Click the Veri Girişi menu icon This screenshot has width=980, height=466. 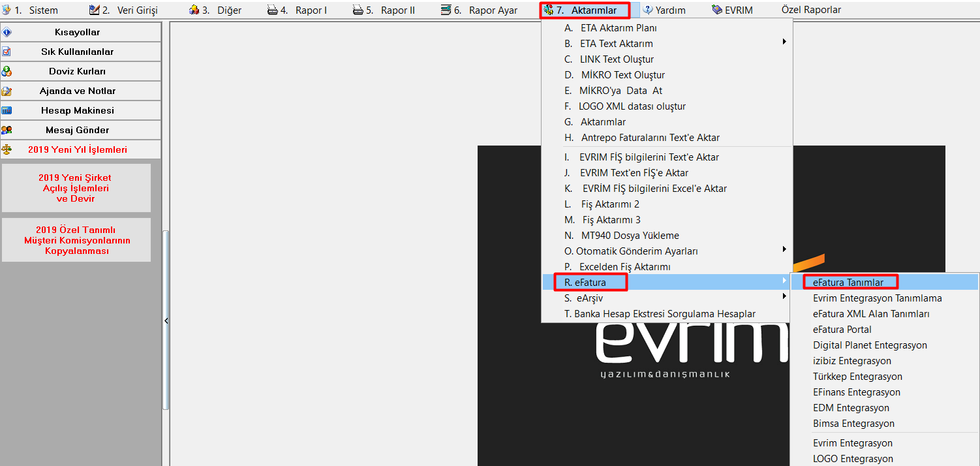(94, 10)
